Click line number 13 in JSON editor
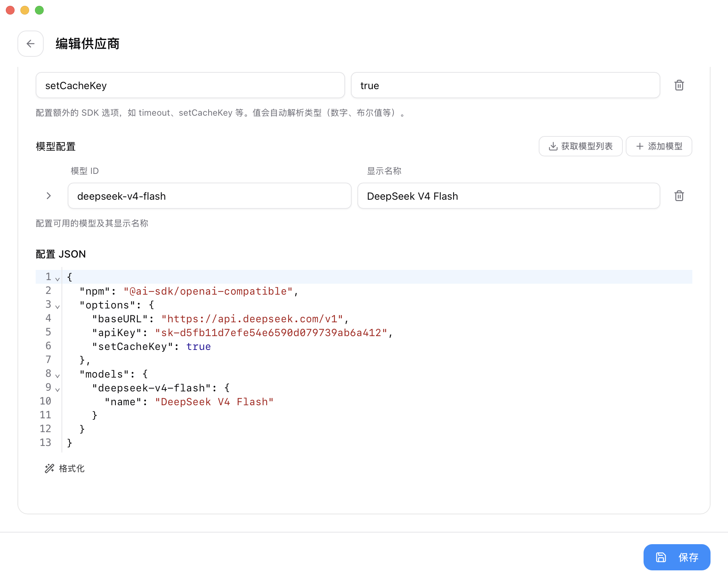The height and width of the screenshot is (582, 728). point(45,443)
